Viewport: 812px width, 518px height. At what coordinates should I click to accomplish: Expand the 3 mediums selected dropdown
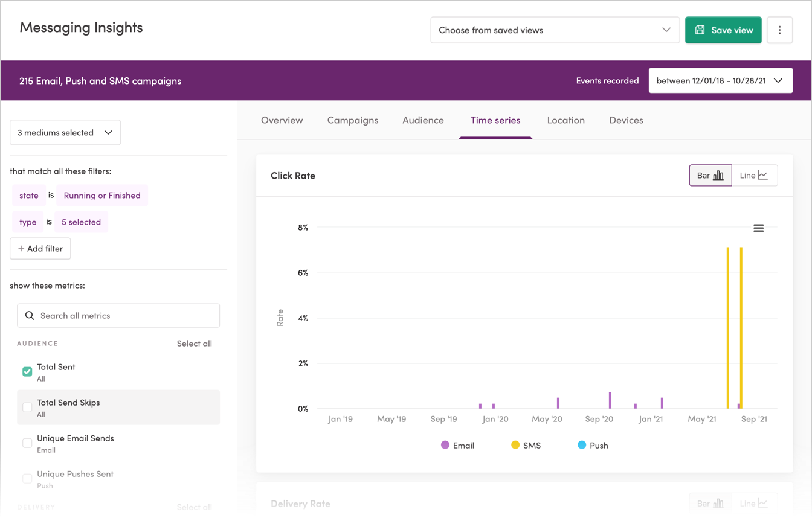65,132
